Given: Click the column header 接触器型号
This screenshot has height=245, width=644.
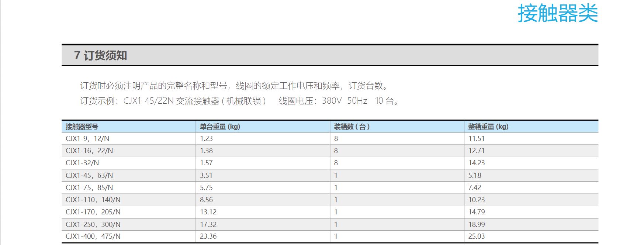Looking at the screenshot, I should [82, 127].
